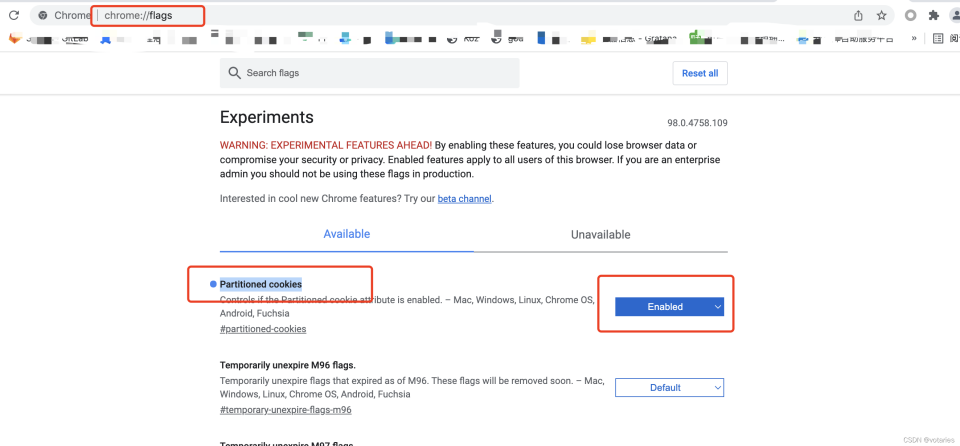Switch to the Available tab
The width and height of the screenshot is (960, 446).
pyautogui.click(x=346, y=234)
